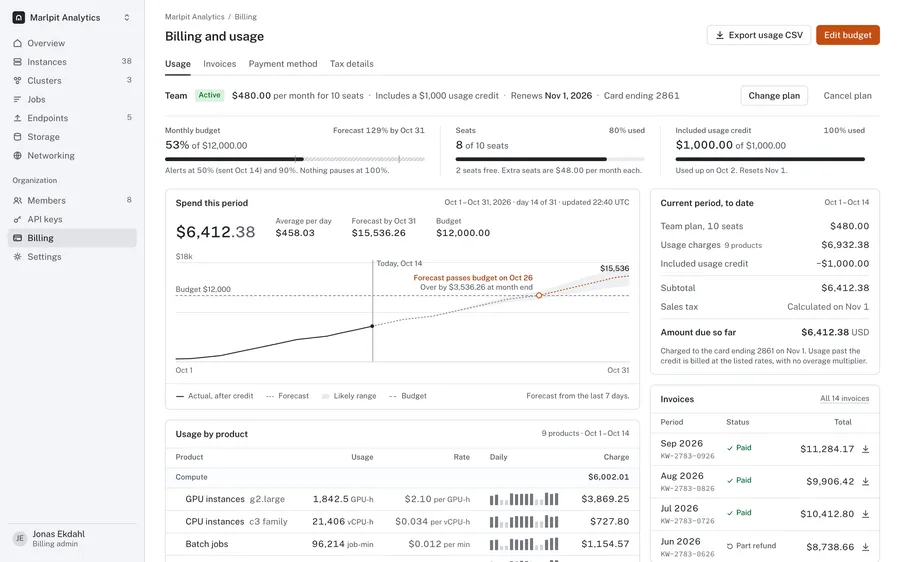Switch to the Invoices tab
This screenshot has height=562, width=900.
point(219,64)
